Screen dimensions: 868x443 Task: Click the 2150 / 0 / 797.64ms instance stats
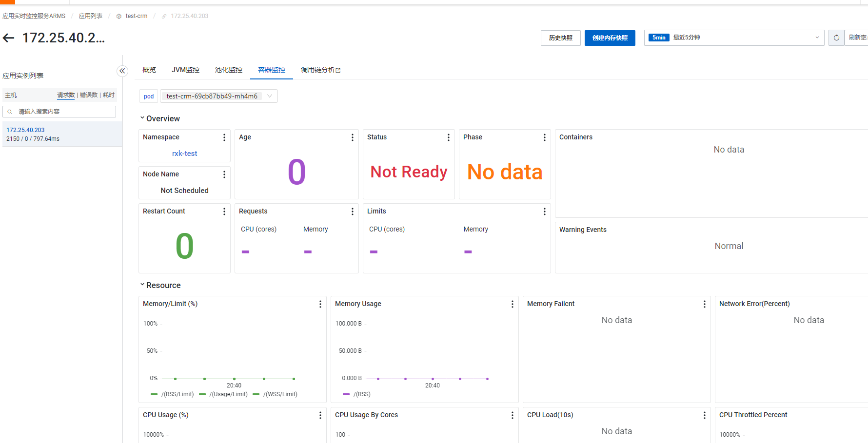pos(33,139)
